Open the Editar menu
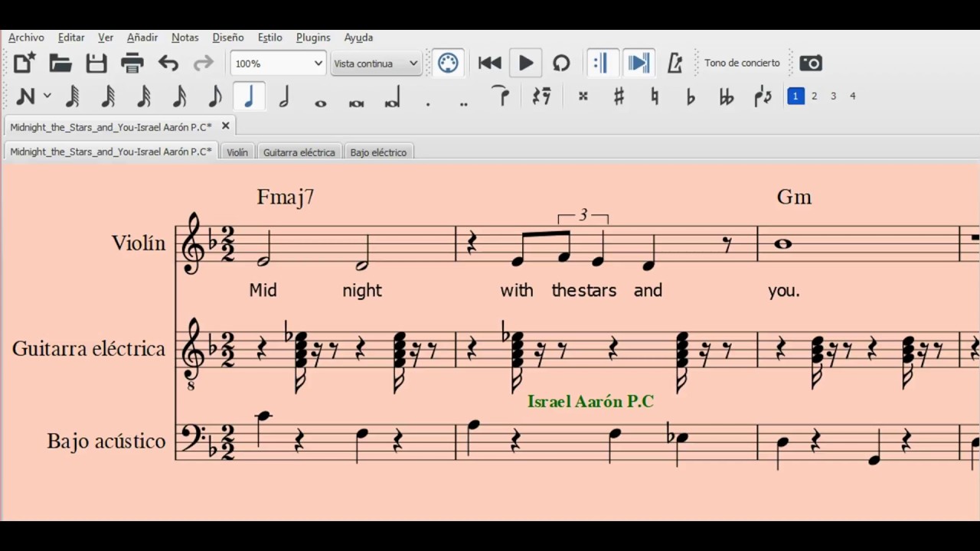Screen dimensions: 980x551 (x=71, y=37)
